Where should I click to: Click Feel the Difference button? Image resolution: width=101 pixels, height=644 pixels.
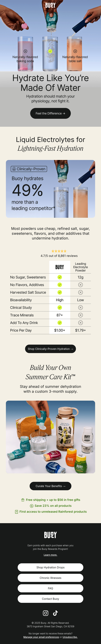50,113
